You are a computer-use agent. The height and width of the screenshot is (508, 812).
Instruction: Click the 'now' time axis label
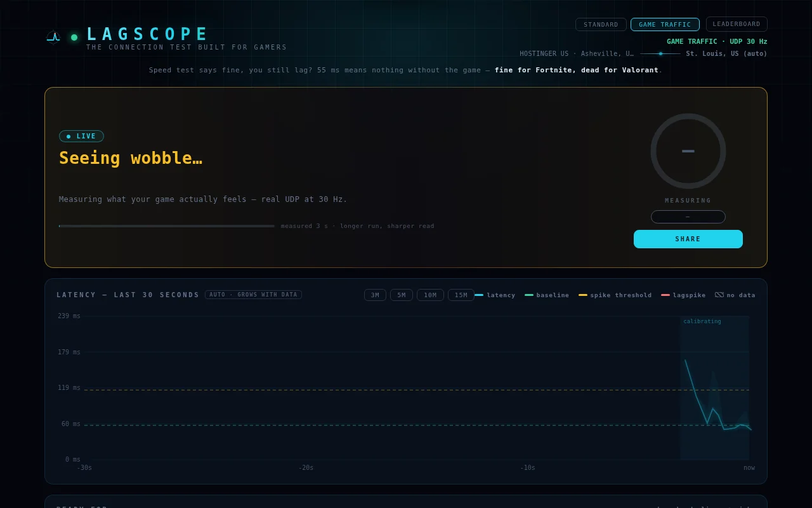pyautogui.click(x=749, y=467)
